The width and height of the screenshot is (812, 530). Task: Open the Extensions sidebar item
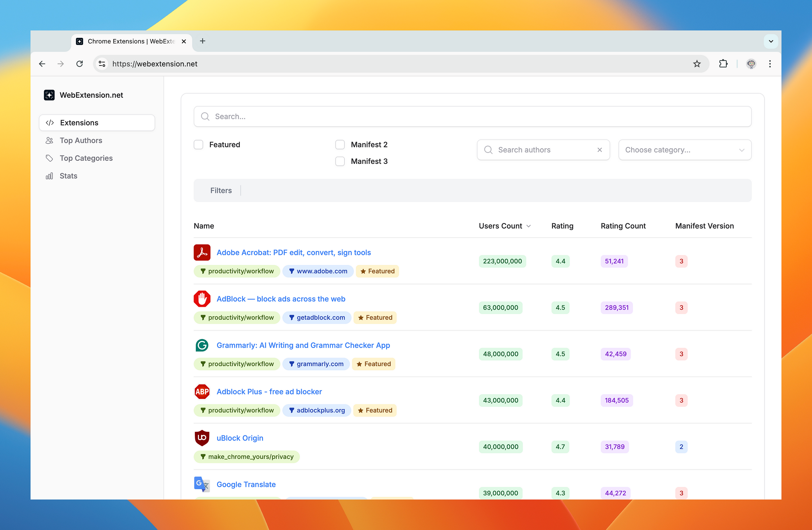click(x=97, y=123)
